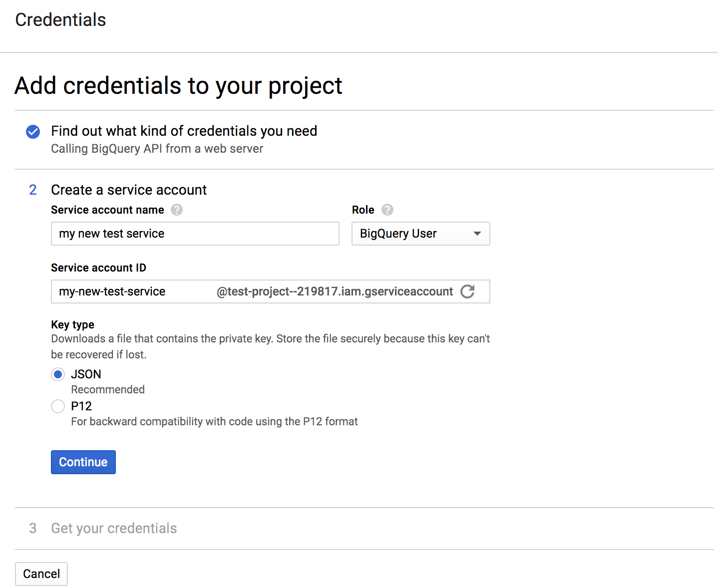Click the Find out what credentials you need step
Viewport: 718px width, 588px height.
[x=184, y=131]
